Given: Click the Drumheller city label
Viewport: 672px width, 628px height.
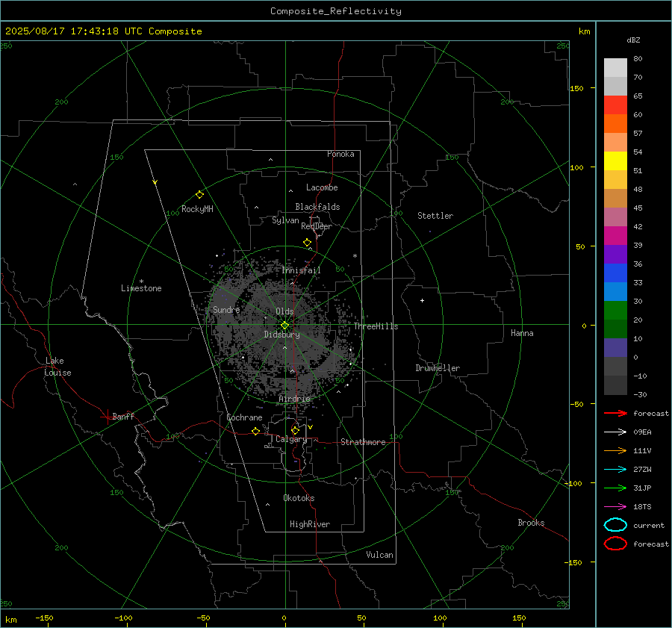Looking at the screenshot, I should coord(438,368).
